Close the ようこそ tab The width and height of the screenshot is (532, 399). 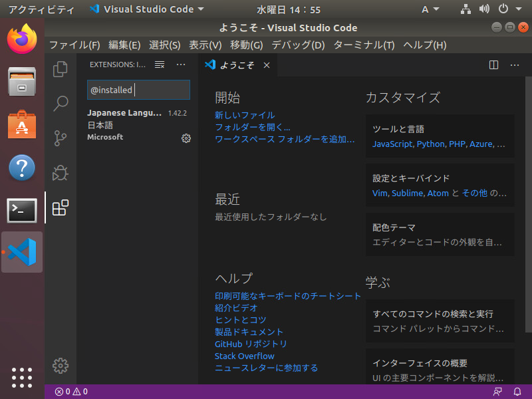(267, 65)
